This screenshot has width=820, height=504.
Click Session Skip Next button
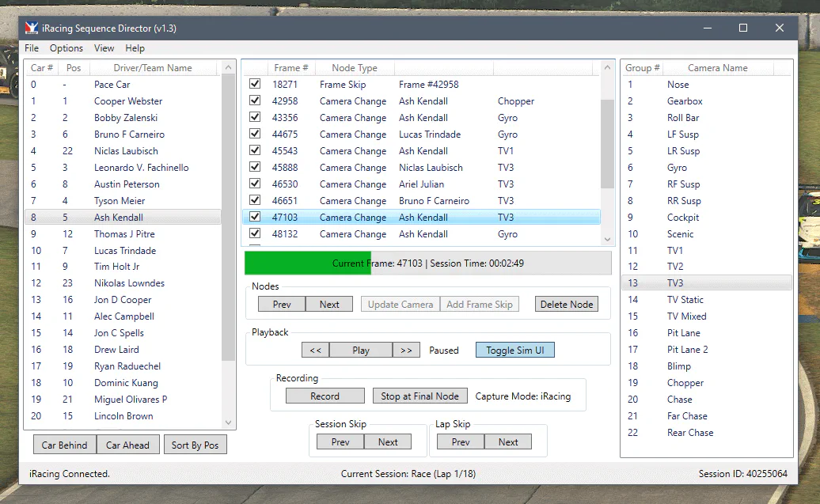[388, 441]
